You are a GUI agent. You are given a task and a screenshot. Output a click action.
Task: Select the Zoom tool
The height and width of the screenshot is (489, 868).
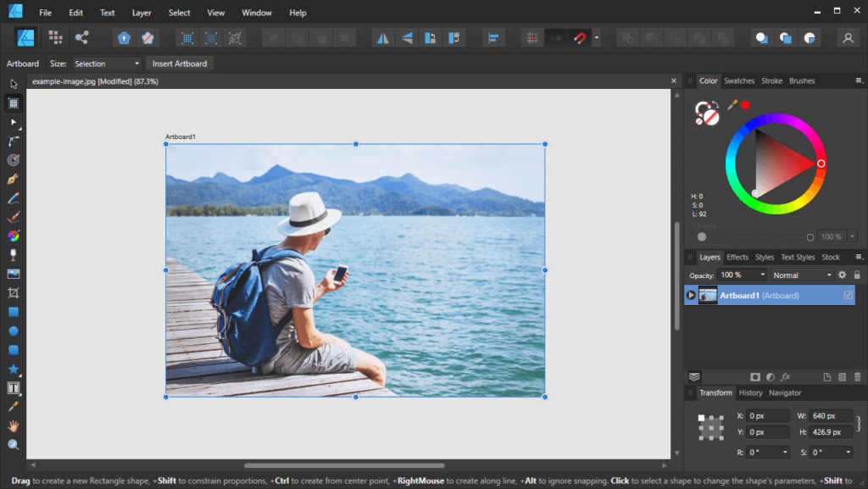[x=14, y=444]
